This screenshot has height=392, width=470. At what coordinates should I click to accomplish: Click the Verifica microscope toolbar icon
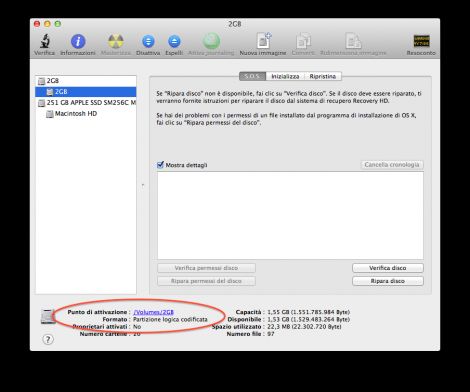pyautogui.click(x=45, y=41)
